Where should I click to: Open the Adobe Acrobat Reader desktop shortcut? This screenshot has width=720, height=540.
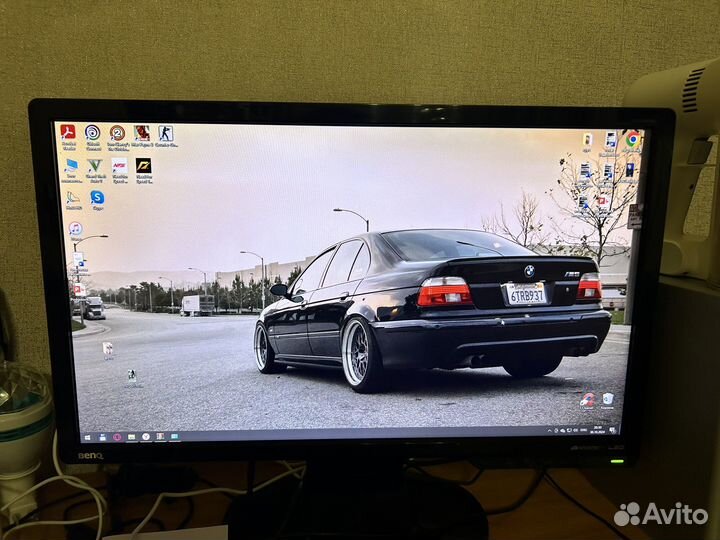(68, 132)
